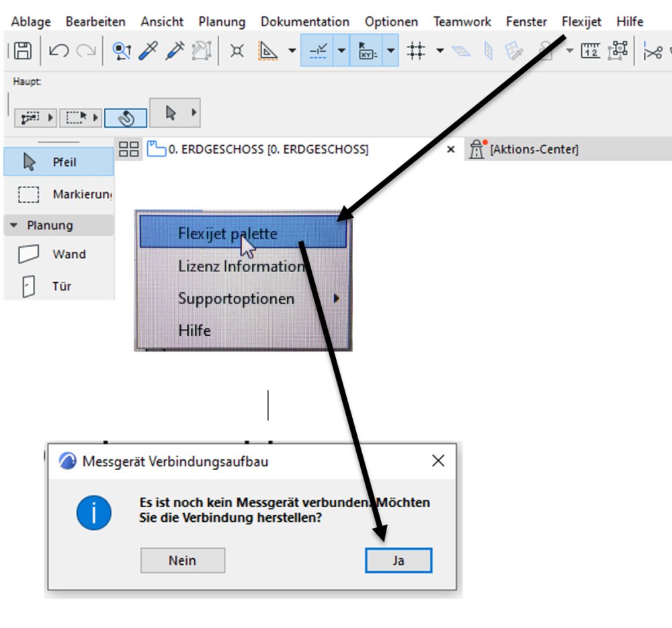
Task: Toggle the XY tracker button
Action: pos(367,50)
